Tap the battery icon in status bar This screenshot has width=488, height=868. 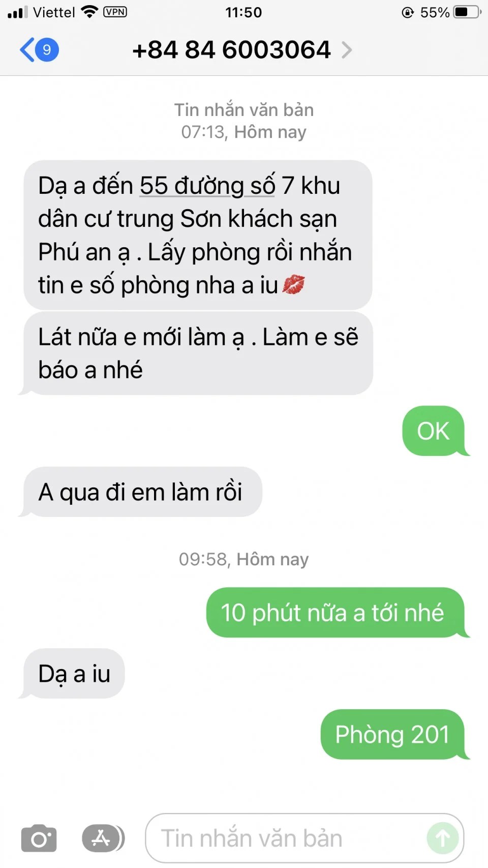468,12
